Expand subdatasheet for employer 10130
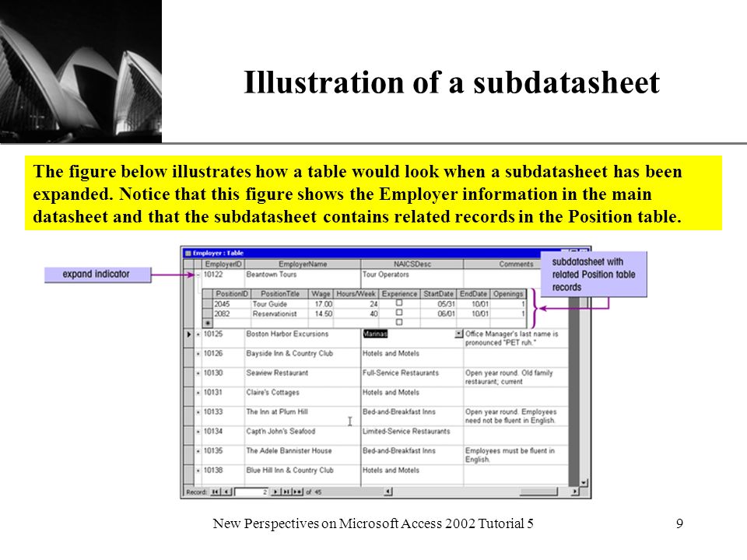 pos(198,373)
